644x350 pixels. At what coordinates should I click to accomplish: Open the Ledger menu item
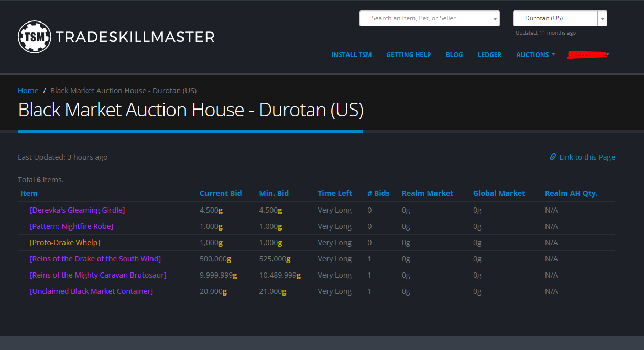point(489,54)
